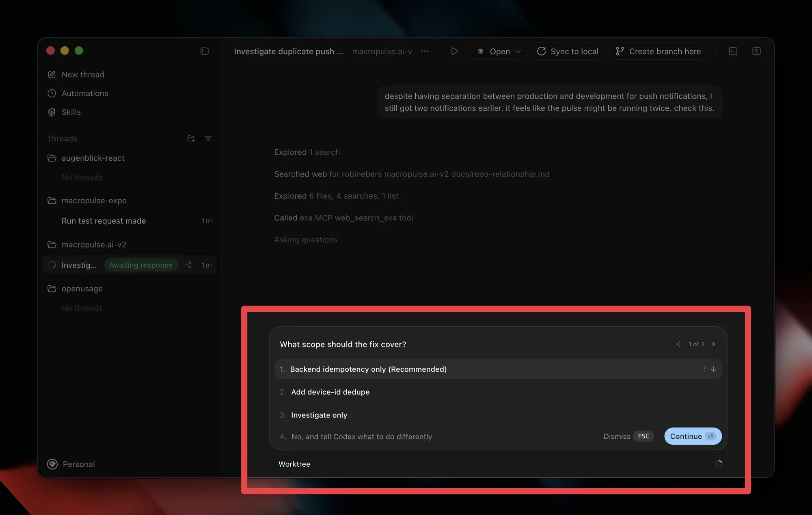
Task: Select 'Investigate only' option
Action: tap(498, 415)
